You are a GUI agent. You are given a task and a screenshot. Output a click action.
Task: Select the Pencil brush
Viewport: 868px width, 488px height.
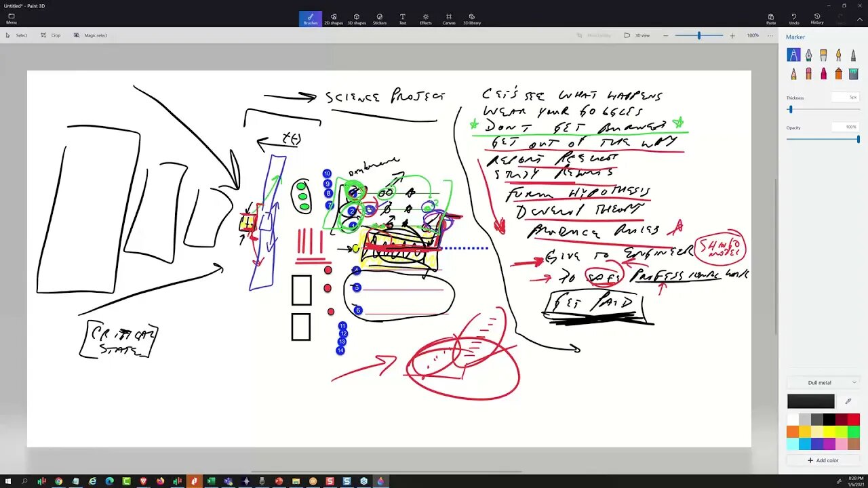click(793, 73)
